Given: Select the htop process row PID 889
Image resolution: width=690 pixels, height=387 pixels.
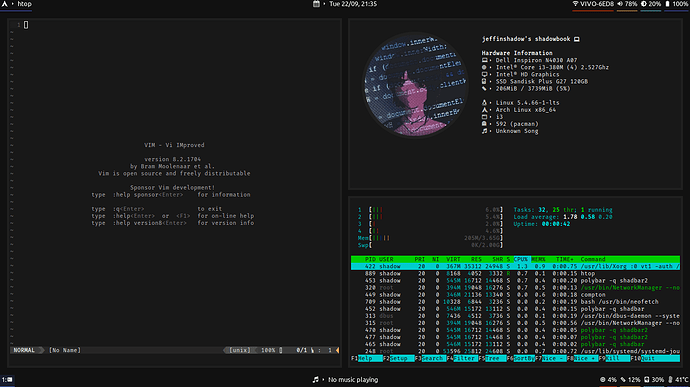Looking at the screenshot, I should coord(515,273).
